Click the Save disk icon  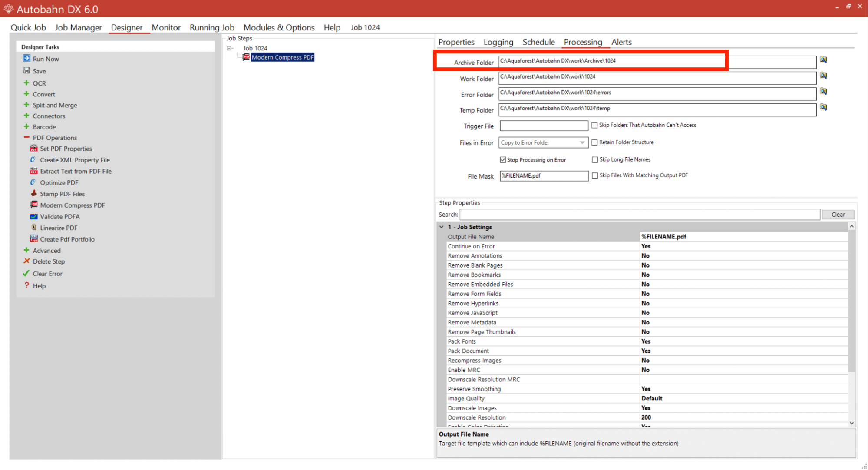(26, 70)
